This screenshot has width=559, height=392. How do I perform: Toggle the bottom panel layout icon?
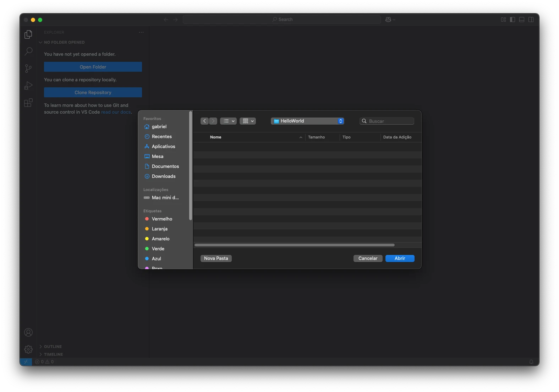522,20
